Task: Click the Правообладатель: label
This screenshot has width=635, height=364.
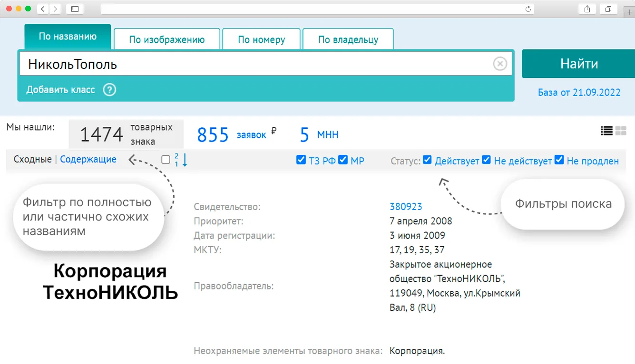Action: pyautogui.click(x=234, y=286)
